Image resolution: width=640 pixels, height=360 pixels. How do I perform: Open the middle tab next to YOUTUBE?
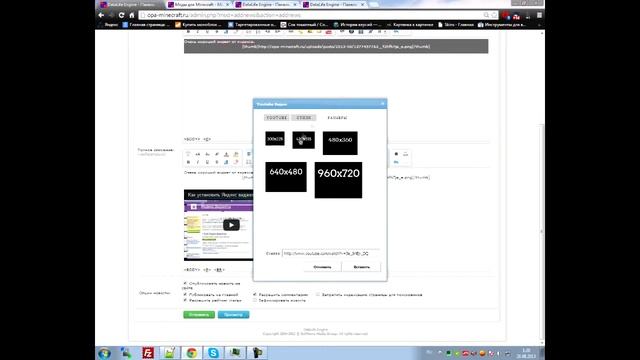304,118
